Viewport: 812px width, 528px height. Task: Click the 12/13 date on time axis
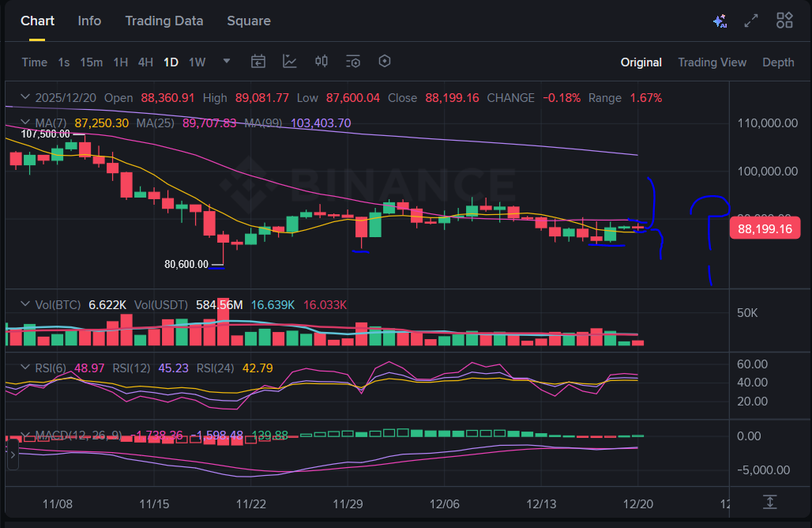541,503
